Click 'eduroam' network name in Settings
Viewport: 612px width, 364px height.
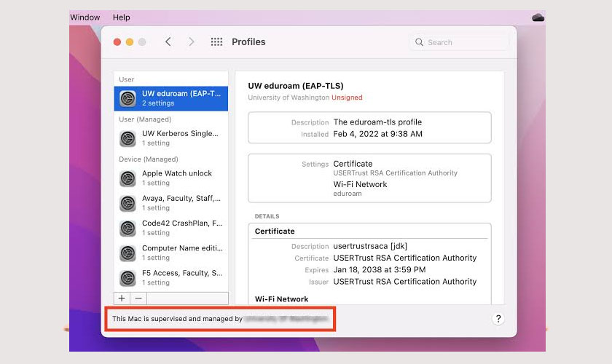pyautogui.click(x=348, y=194)
